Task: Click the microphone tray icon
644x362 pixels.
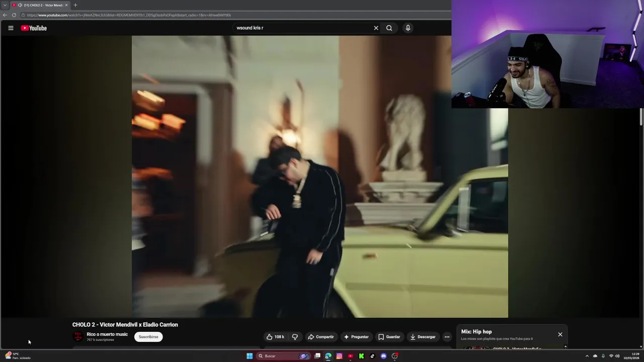Action: click(603, 356)
